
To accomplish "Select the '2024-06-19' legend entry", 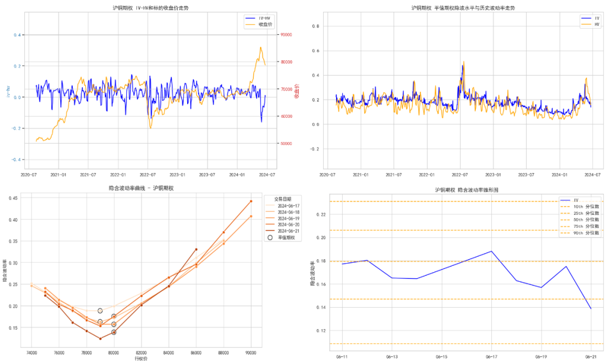I will tap(283, 219).
